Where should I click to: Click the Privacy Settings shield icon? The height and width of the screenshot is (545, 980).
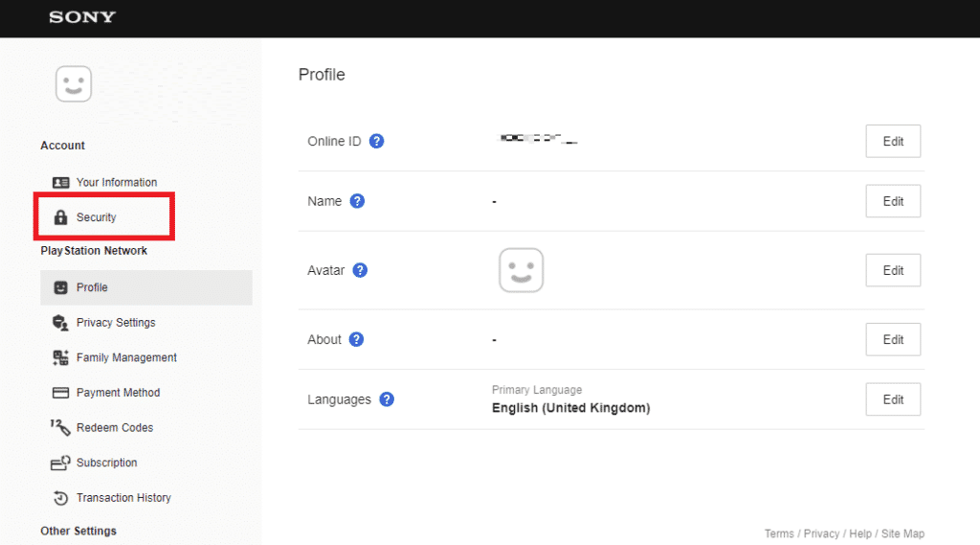60,323
